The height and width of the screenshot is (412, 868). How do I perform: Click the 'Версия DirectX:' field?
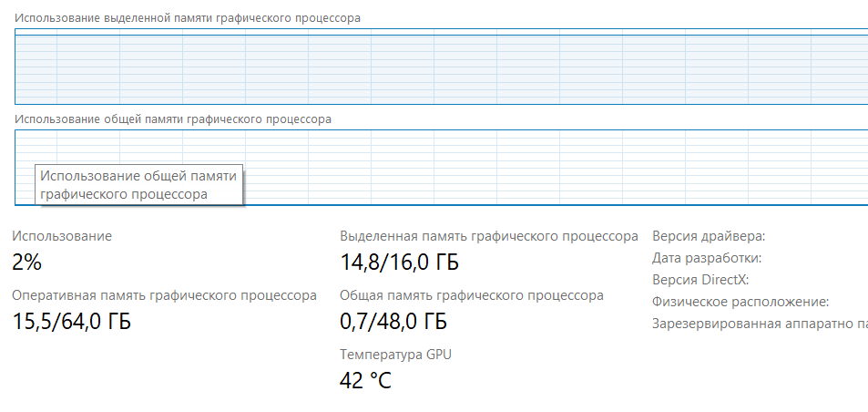(700, 280)
